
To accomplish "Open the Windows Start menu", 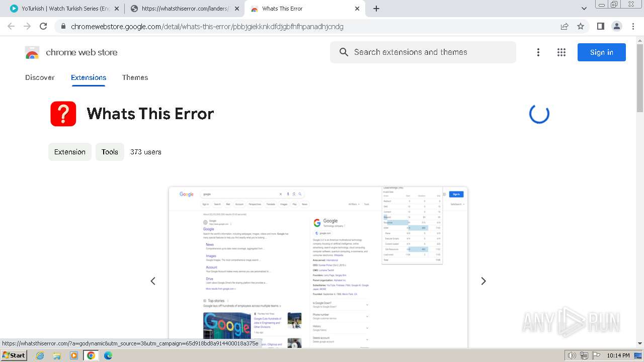I will click(14, 355).
